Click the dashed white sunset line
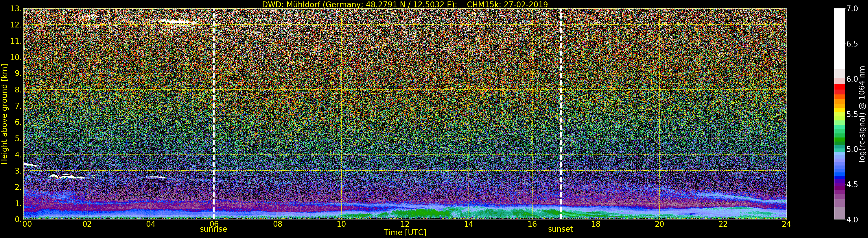The image size is (868, 238). tap(561, 114)
